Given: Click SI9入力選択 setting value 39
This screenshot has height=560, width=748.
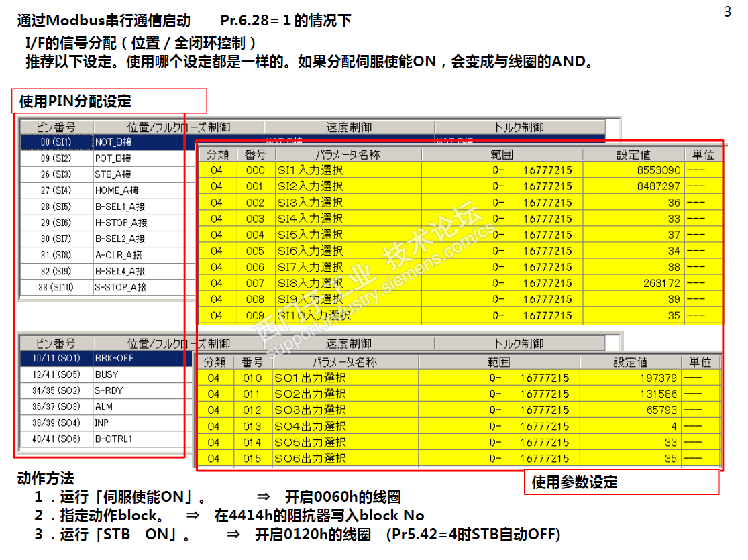Looking at the screenshot, I should coord(674,300).
